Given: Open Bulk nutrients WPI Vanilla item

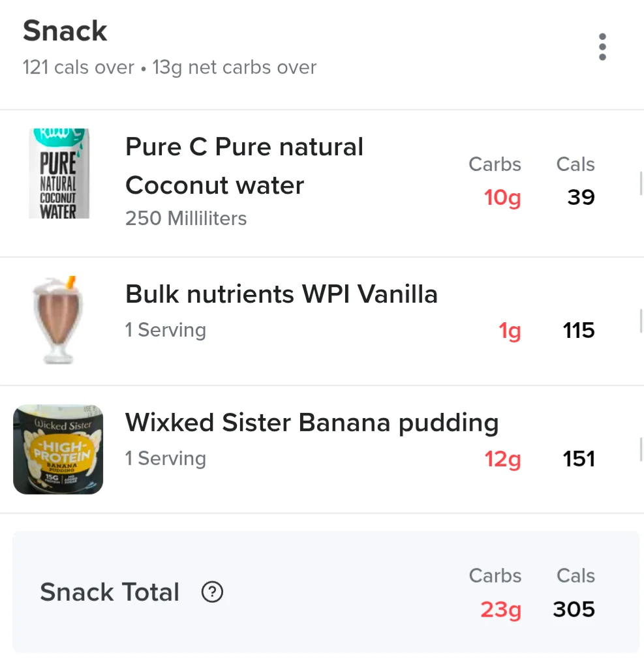Looking at the screenshot, I should click(x=322, y=321).
